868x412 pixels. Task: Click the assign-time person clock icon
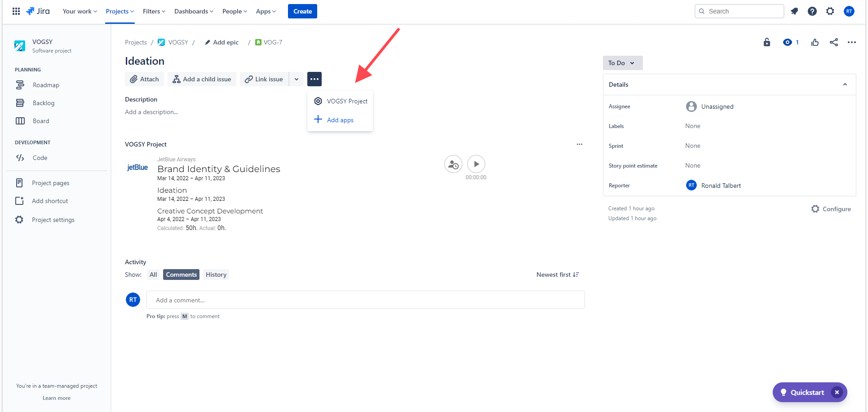pyautogui.click(x=453, y=164)
